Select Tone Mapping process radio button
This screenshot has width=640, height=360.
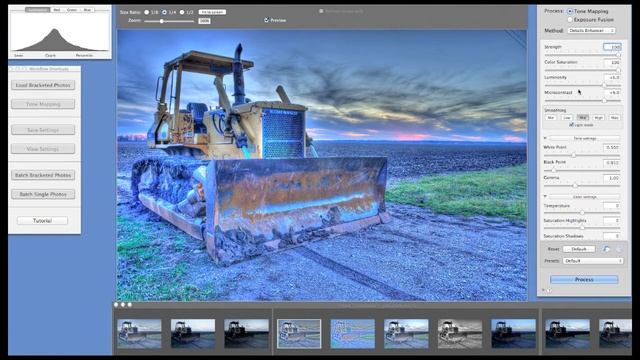(570, 11)
